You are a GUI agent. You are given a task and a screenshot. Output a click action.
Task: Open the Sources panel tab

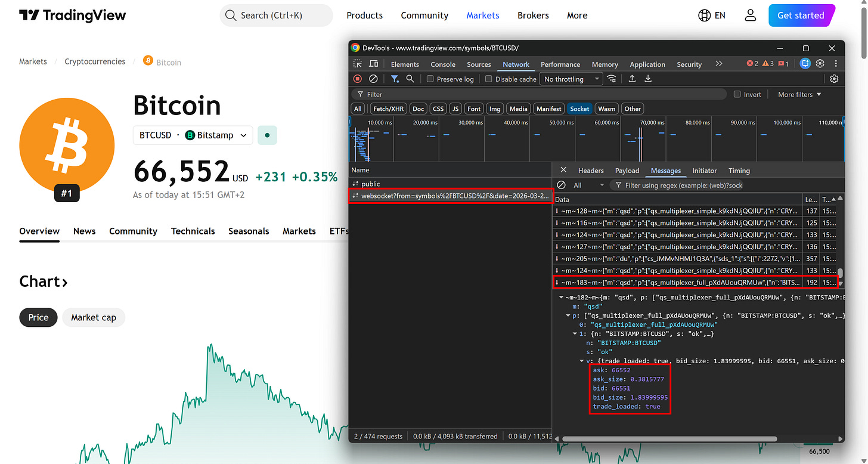[x=479, y=64]
